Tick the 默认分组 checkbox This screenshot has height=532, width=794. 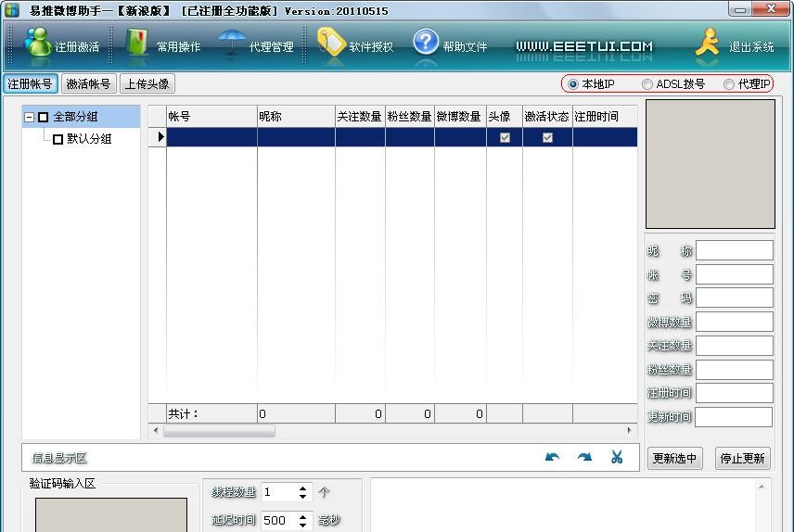tap(58, 139)
